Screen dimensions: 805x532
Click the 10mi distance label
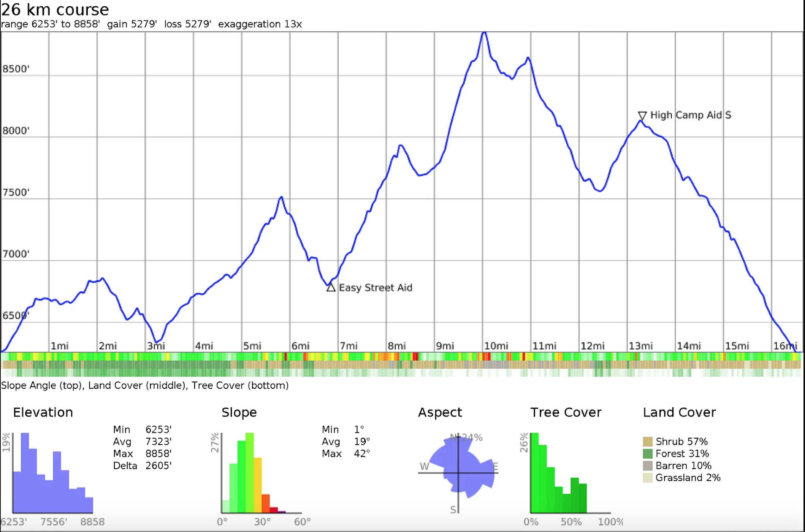pyautogui.click(x=496, y=346)
